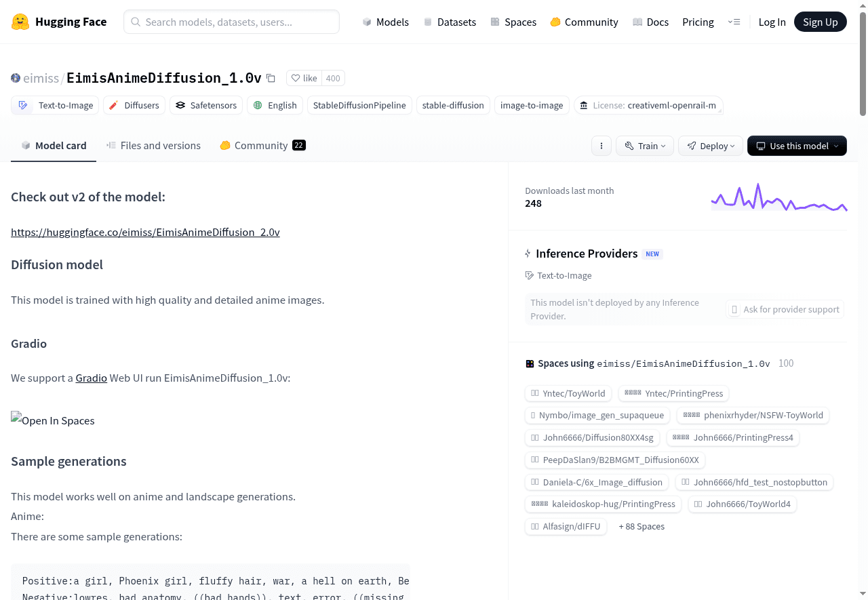Open the EimisAnimeDiffusion_2.0v link

coord(145,232)
